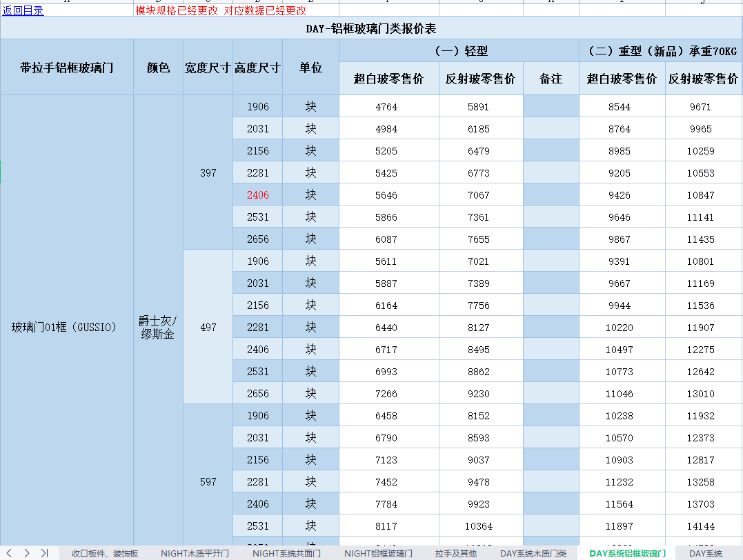Click the title cell DAY-铝框玻璃门类报价表
743x560 pixels.
tap(371, 28)
